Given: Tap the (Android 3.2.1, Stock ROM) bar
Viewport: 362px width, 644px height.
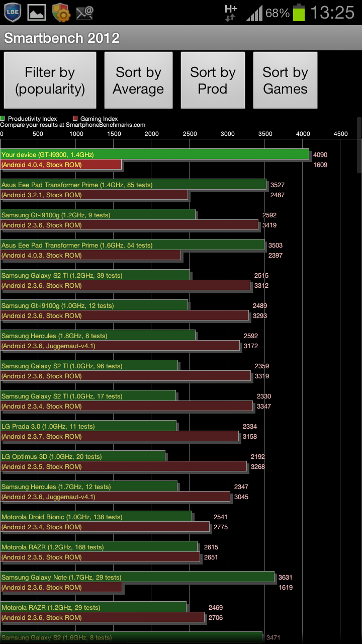Looking at the screenshot, I should click(94, 195).
